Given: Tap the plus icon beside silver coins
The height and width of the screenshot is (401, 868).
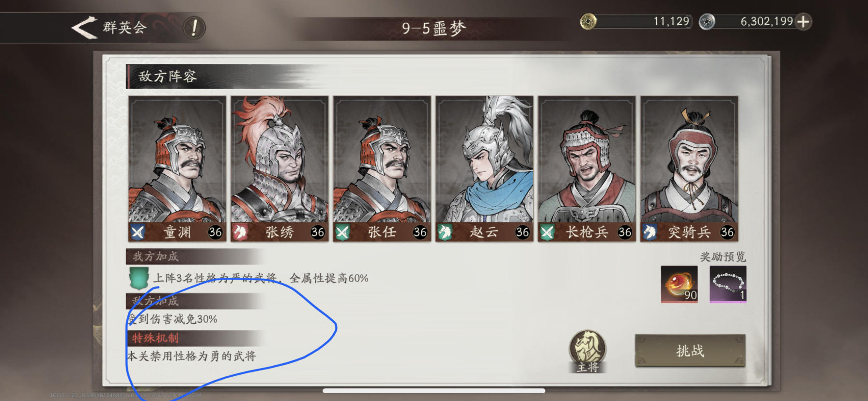Looking at the screenshot, I should coord(803,22).
